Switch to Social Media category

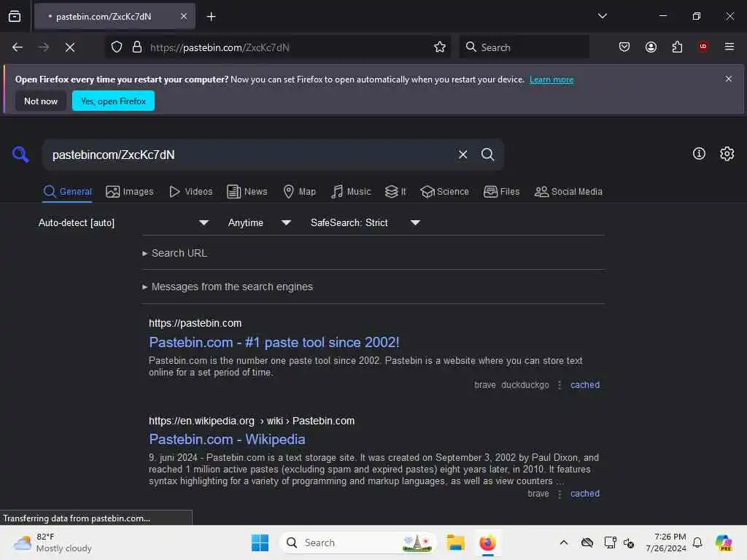point(568,192)
